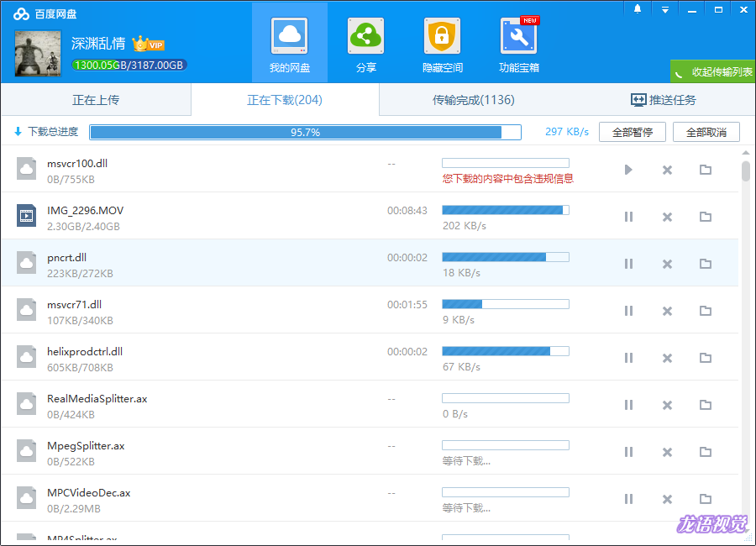Open folder location for MPCVideoDec.ax

[706, 499]
